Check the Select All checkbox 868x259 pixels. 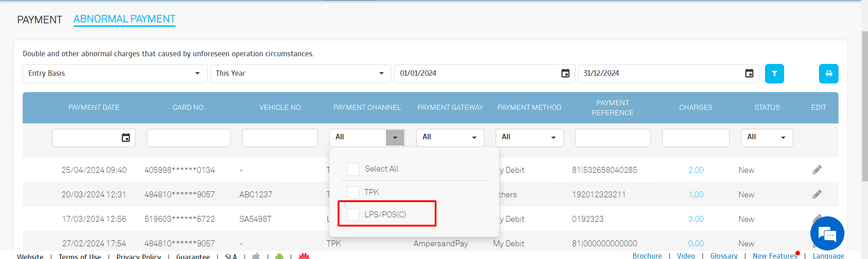click(353, 169)
